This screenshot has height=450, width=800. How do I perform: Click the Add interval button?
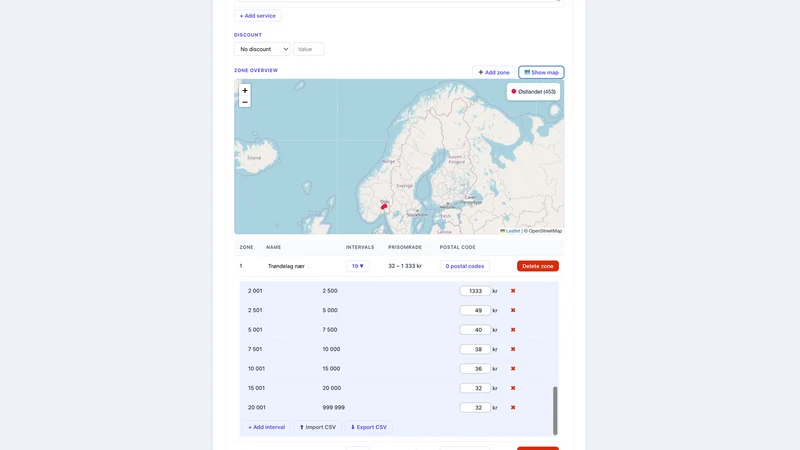click(x=266, y=427)
